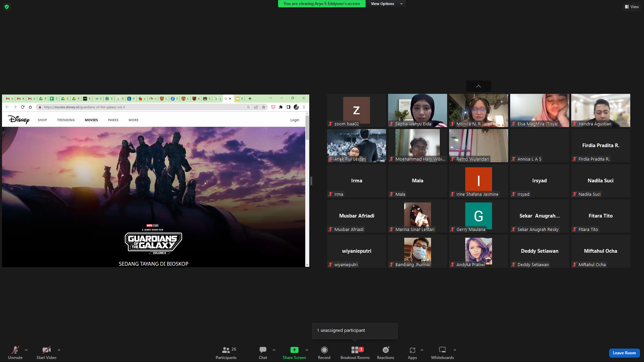The width and height of the screenshot is (644, 362).
Task: Open the TRENDING menu on Disney site
Action: pos(66,120)
